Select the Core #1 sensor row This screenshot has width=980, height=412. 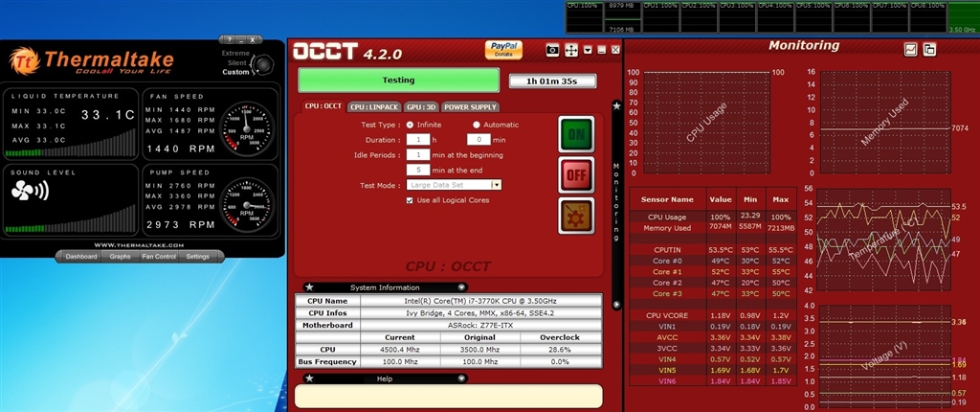713,272
